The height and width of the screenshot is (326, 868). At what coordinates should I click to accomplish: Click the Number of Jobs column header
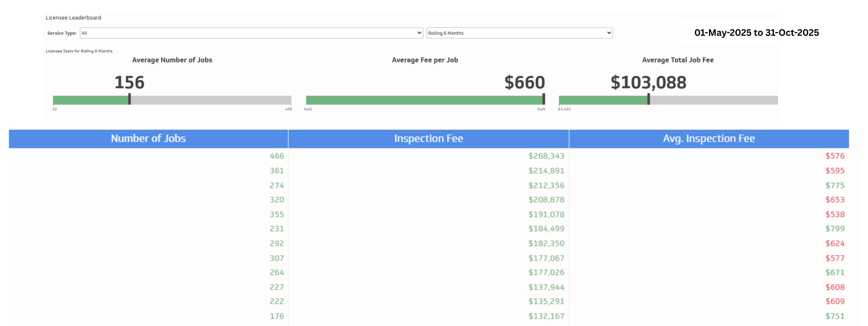point(148,139)
